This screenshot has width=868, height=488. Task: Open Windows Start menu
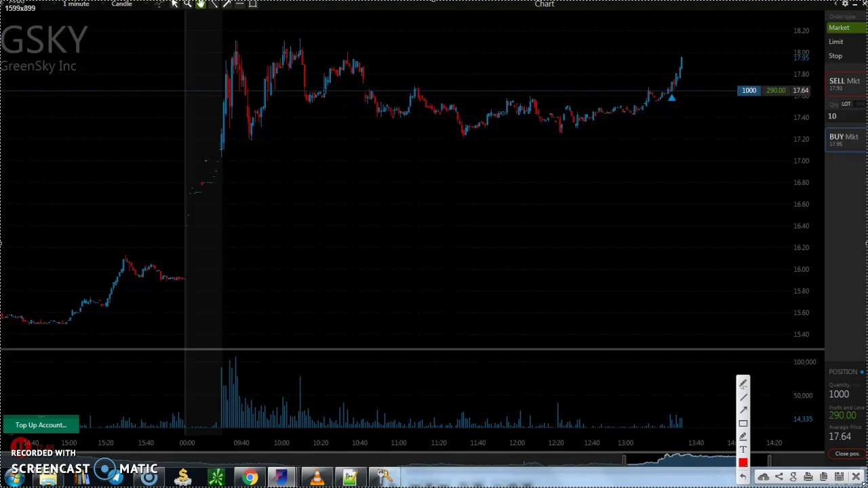(x=15, y=478)
